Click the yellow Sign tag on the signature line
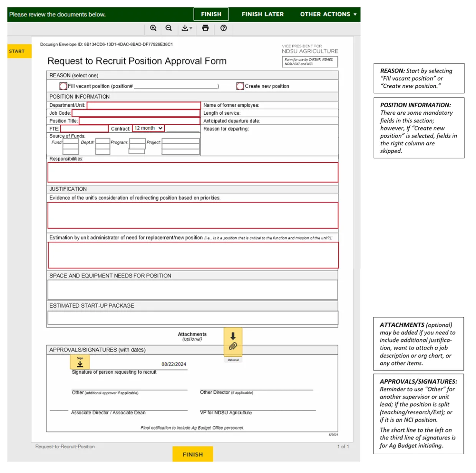Screen dimensions: 476x473 pos(80,361)
